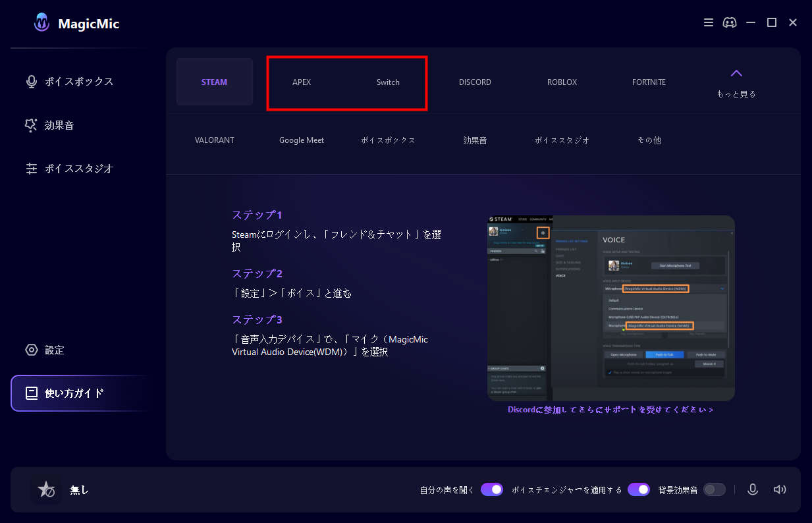The height and width of the screenshot is (523, 812).
Task: Click the ステップ3 heading
Action: pyautogui.click(x=257, y=319)
